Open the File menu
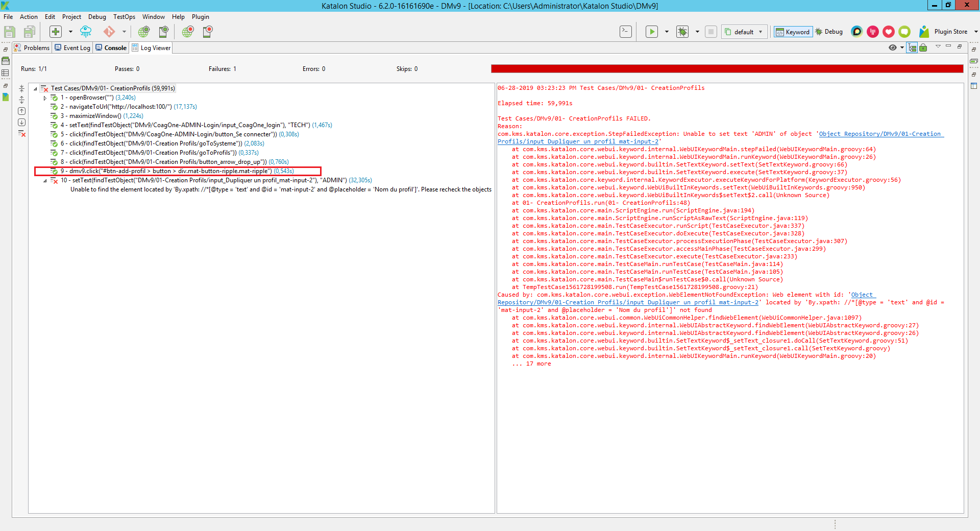Screen dimensions: 980x531 pyautogui.click(x=8, y=17)
